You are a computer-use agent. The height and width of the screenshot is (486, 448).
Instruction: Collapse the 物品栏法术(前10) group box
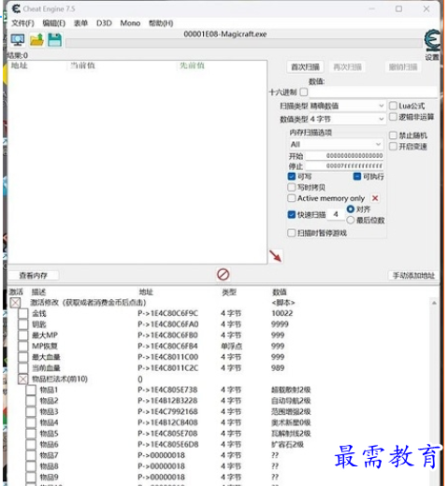(x=23, y=379)
